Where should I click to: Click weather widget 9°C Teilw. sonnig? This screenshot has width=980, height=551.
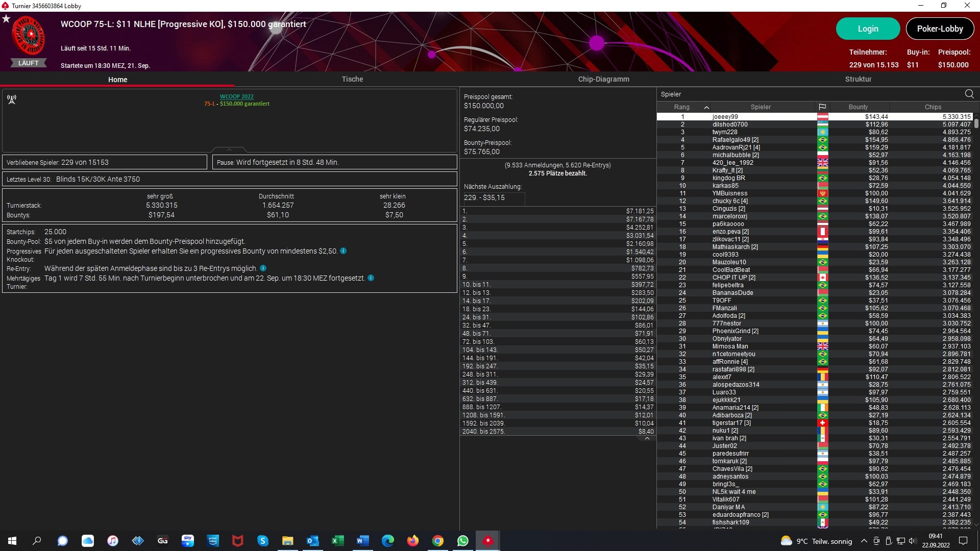[x=816, y=541]
